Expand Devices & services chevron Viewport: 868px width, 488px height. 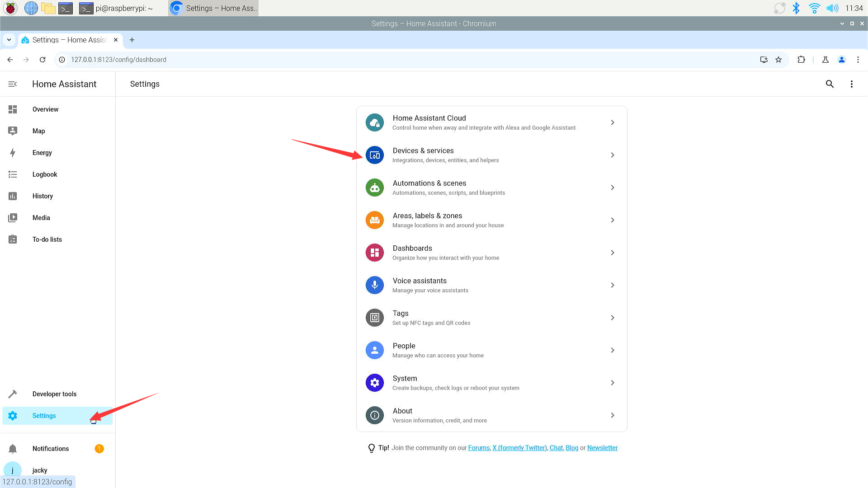[613, 155]
